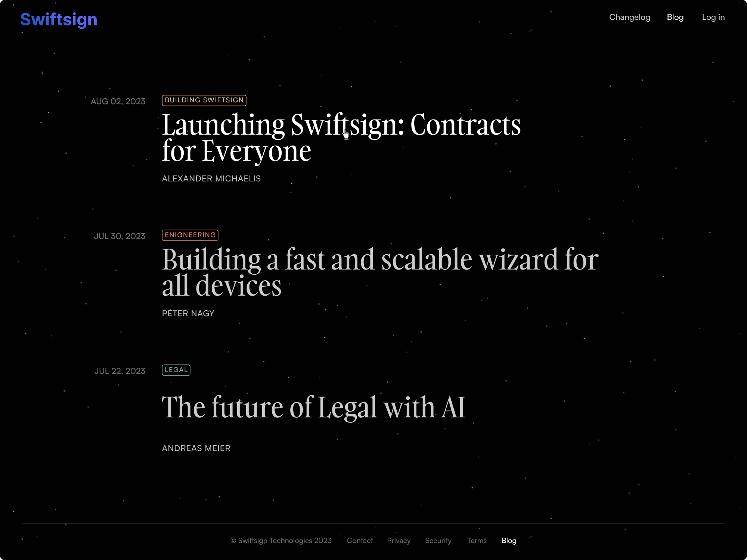Select the ENIGNEERING category tag
747x560 pixels.
pos(190,235)
